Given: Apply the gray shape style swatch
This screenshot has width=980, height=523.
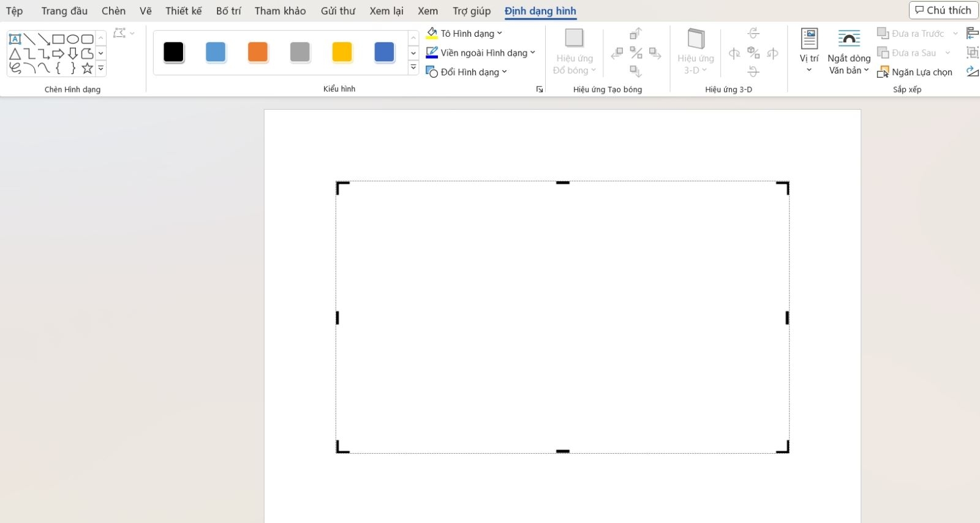Looking at the screenshot, I should click(300, 52).
